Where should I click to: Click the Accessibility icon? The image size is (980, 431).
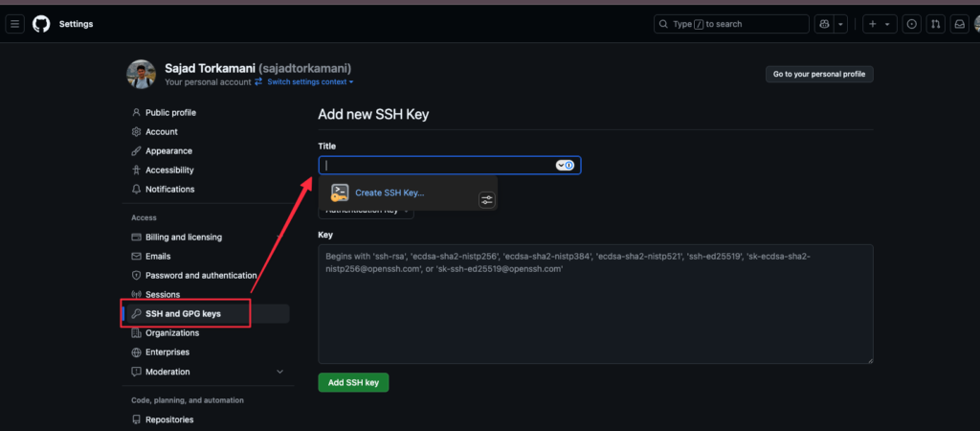[x=136, y=170]
